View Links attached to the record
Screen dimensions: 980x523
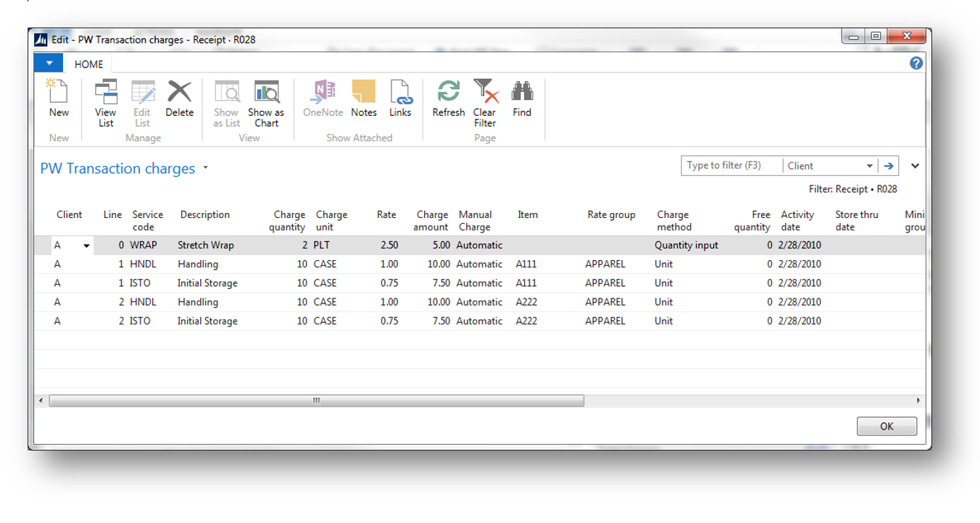400,98
